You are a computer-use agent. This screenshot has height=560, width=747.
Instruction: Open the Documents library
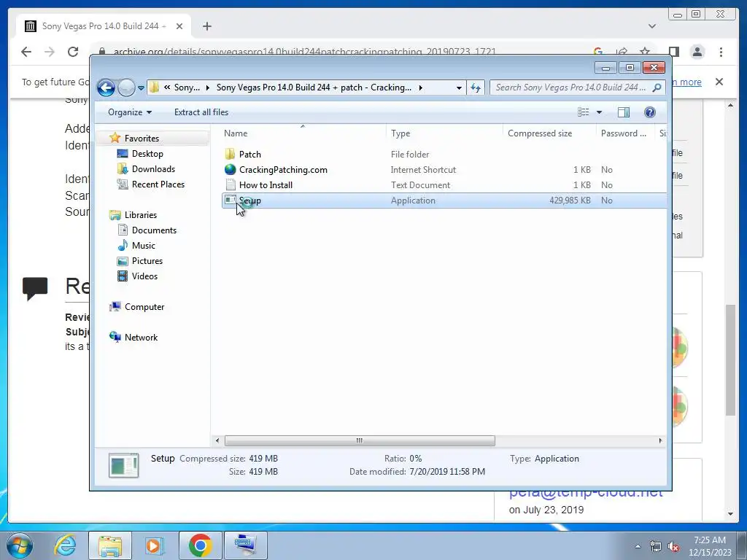point(154,230)
